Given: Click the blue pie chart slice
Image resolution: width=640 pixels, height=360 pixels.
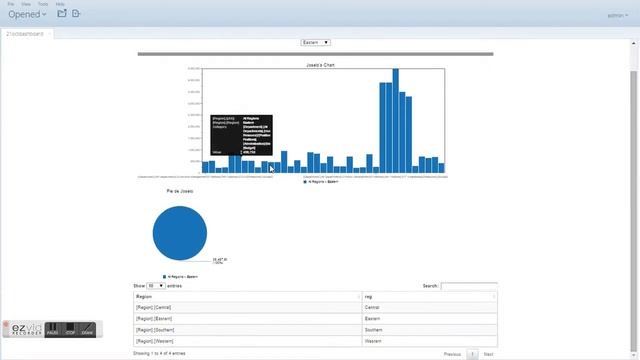Looking at the screenshot, I should (180, 233).
